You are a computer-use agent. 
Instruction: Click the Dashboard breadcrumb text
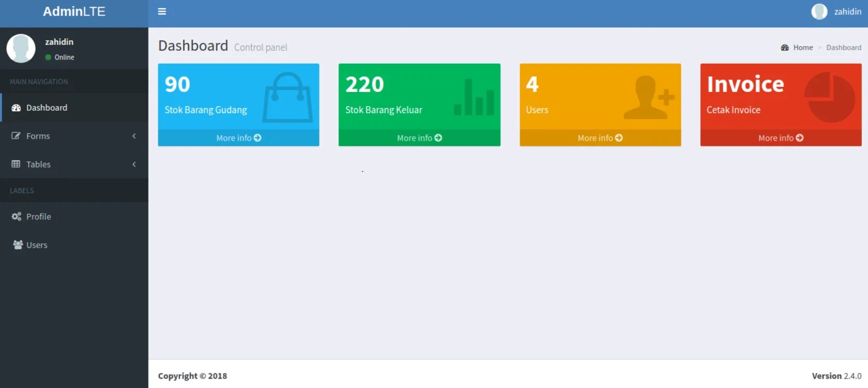click(x=844, y=48)
